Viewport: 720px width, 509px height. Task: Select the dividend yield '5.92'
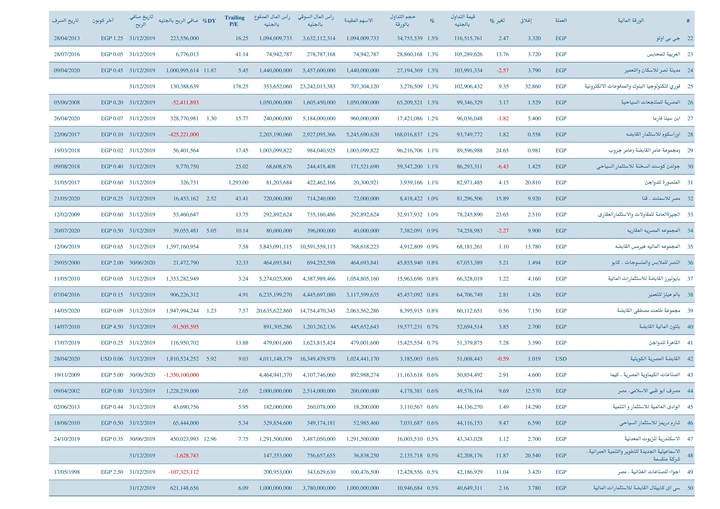pyautogui.click(x=211, y=359)
